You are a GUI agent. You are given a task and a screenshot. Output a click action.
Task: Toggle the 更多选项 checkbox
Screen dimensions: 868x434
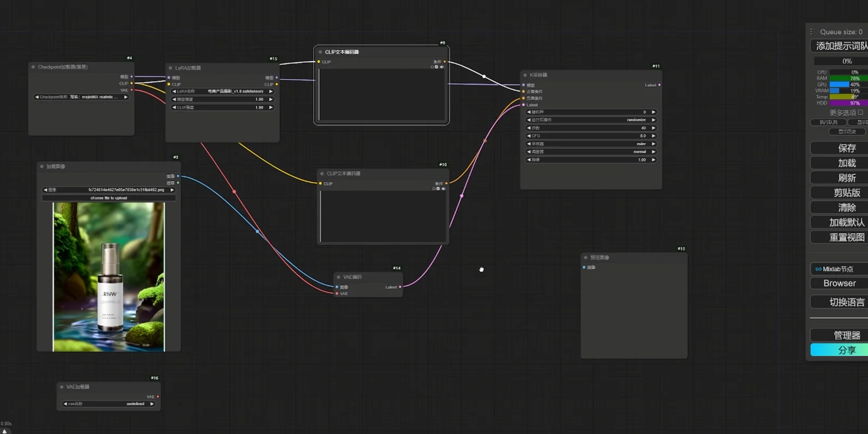(860, 112)
